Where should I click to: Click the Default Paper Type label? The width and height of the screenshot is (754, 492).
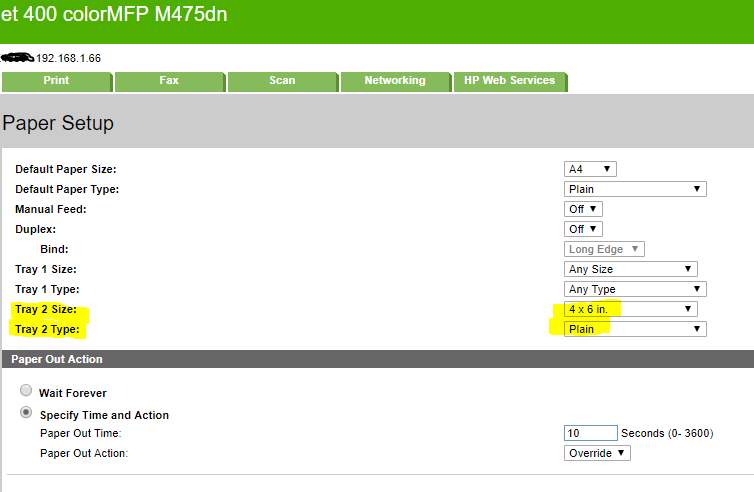point(67,189)
